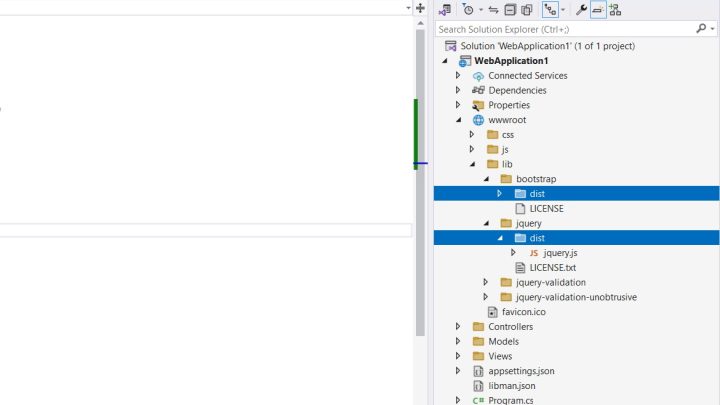This screenshot has height=405, width=720.
Task: Expand the Properties node
Action: click(458, 105)
